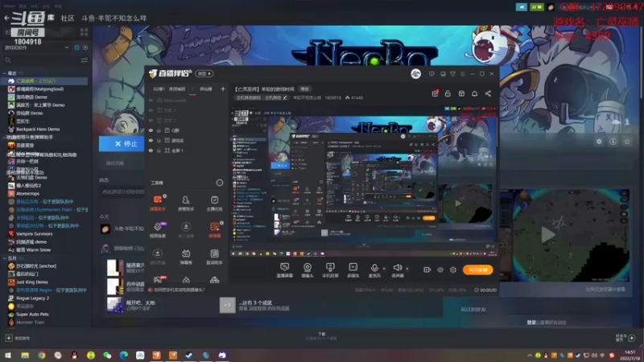Screen dimensions: 644x362
Task: Add the 摄像头 camera source
Action: pos(308,270)
